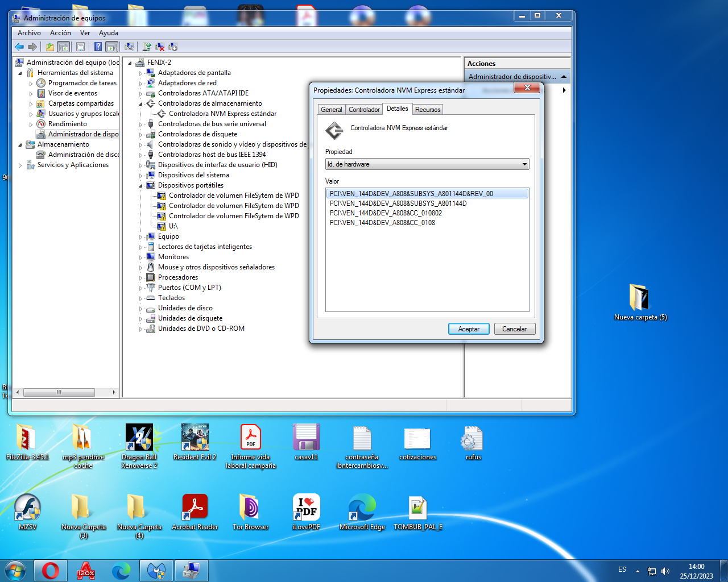Select the Nueva carpeta (5) folder
Viewport: 728px width, 582px height.
coord(640,302)
